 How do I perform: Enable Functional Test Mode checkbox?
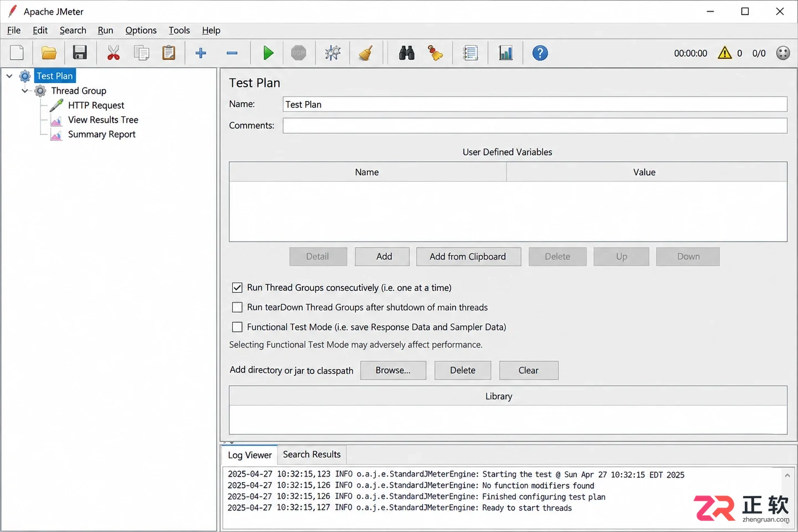pyautogui.click(x=237, y=327)
